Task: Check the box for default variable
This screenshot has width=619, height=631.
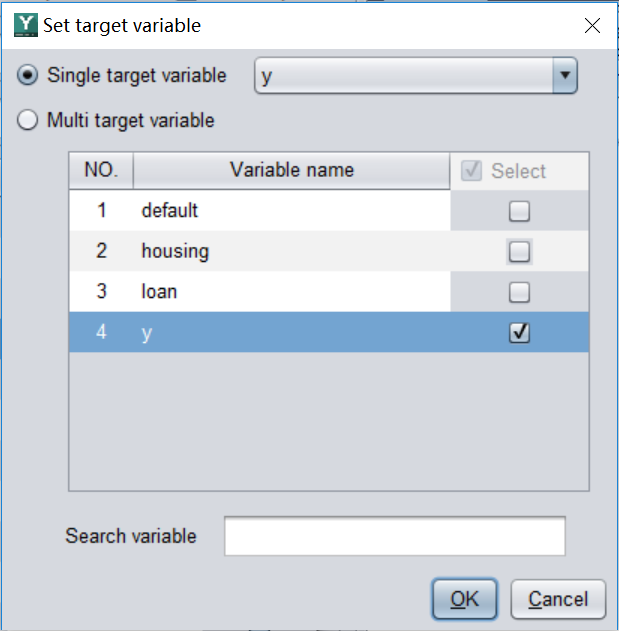Action: 519,211
